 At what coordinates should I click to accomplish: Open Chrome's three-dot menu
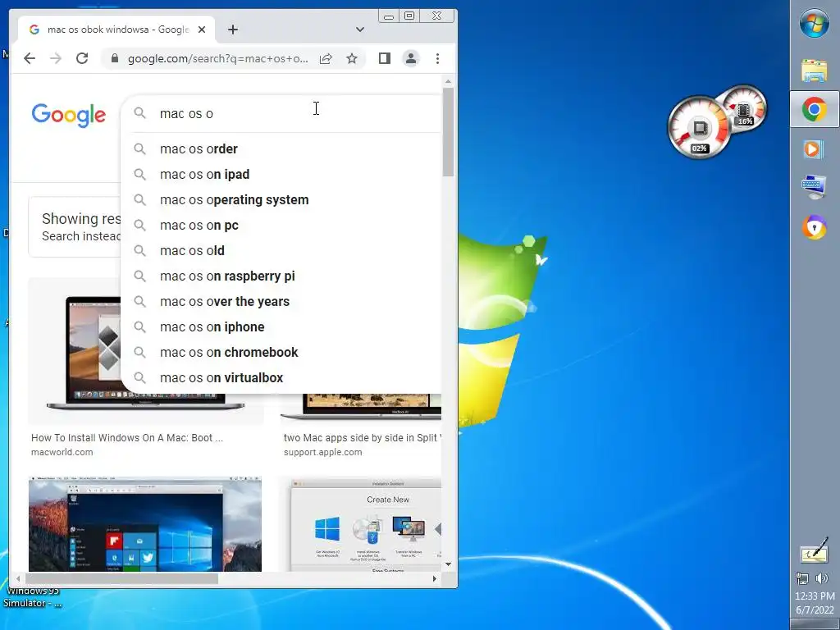pos(438,58)
